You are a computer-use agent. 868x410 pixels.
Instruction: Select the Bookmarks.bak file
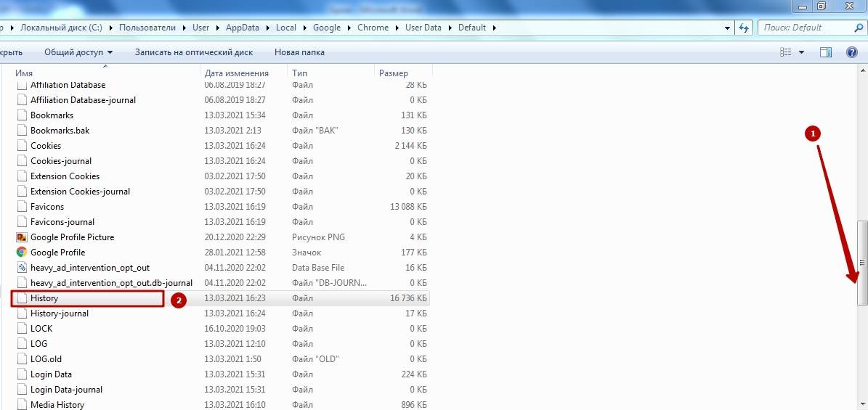click(x=60, y=131)
